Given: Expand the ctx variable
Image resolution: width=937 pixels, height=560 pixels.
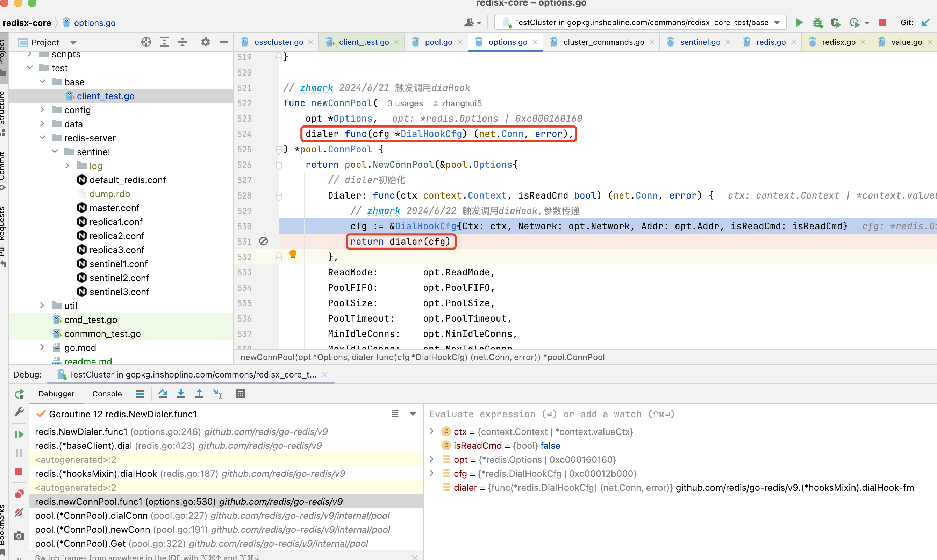Looking at the screenshot, I should (432, 431).
